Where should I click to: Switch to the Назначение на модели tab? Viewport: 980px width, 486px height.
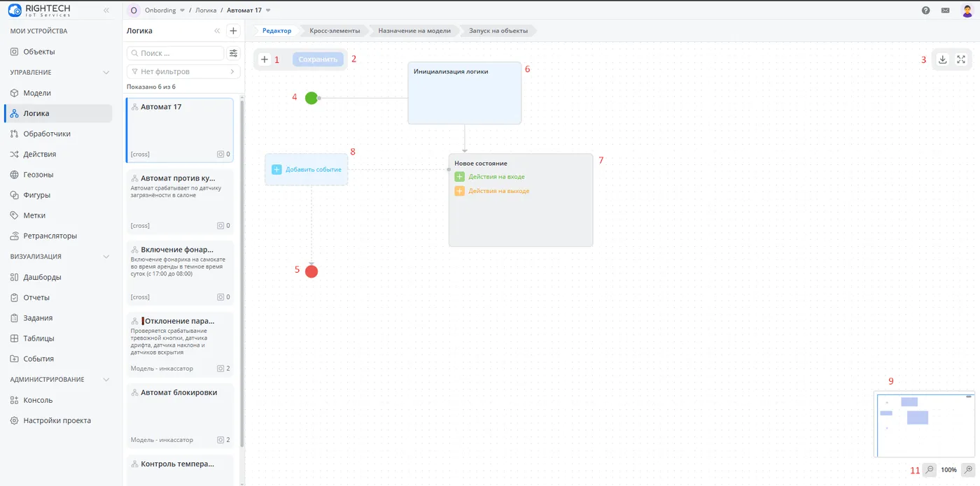pos(414,31)
